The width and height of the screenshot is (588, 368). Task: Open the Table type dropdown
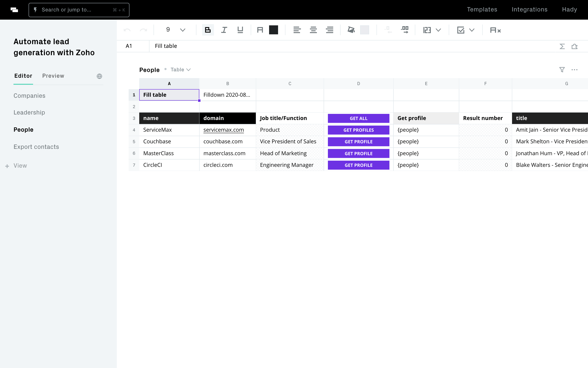point(180,70)
